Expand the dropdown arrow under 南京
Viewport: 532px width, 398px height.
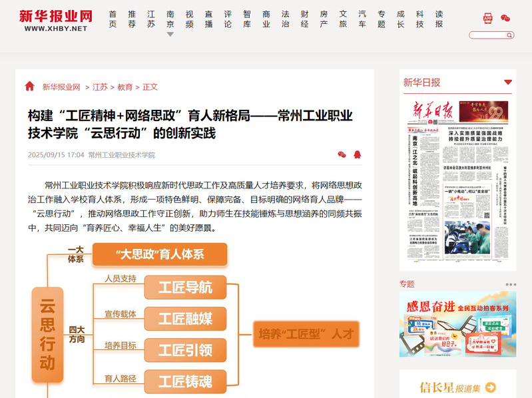click(x=170, y=34)
